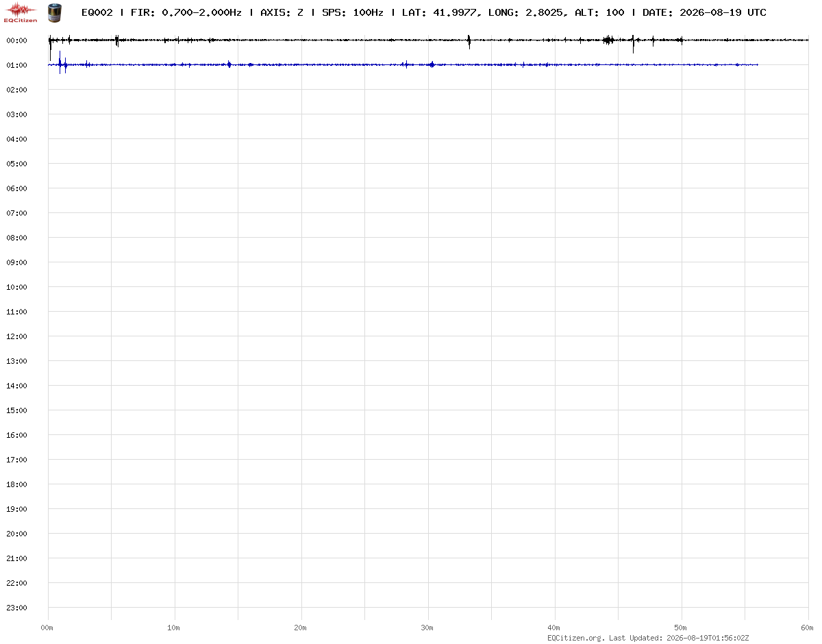822x644 pixels.
Task: Click the 60m minute axis label
Action: pyautogui.click(x=808, y=628)
